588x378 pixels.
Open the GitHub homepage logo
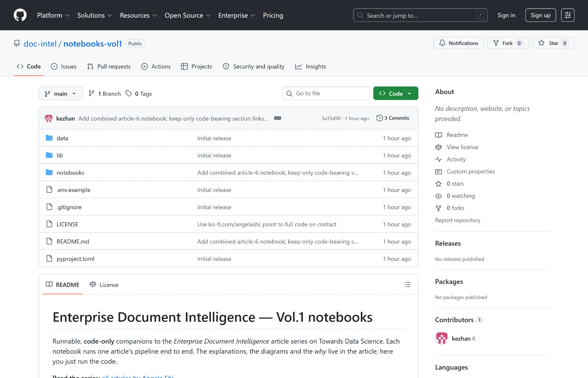point(20,15)
